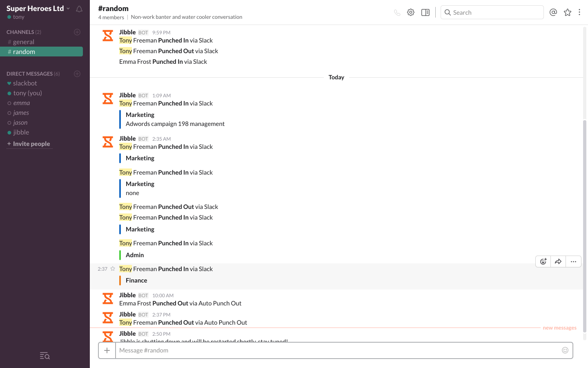
Task: Add a new channel with plus icon
Action: click(x=77, y=32)
